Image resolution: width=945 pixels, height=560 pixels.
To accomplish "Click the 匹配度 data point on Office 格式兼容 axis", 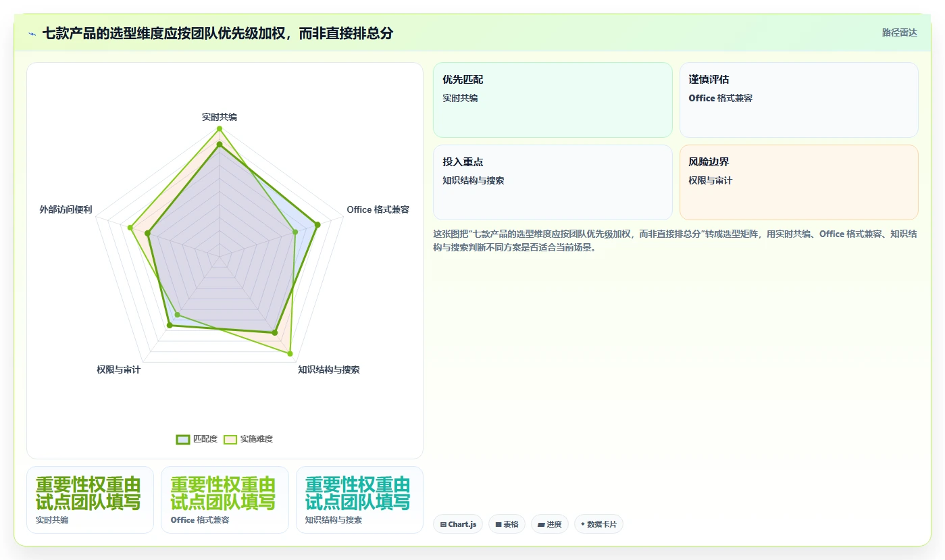I will [x=317, y=226].
